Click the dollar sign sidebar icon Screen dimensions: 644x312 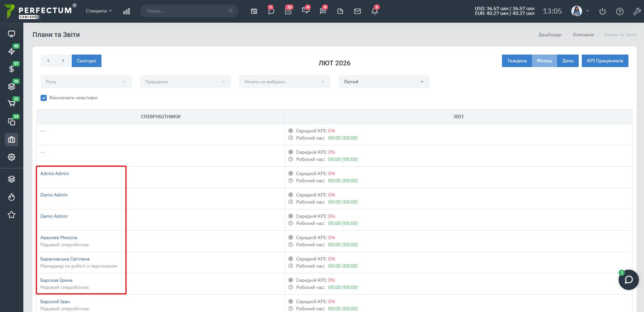[11, 69]
